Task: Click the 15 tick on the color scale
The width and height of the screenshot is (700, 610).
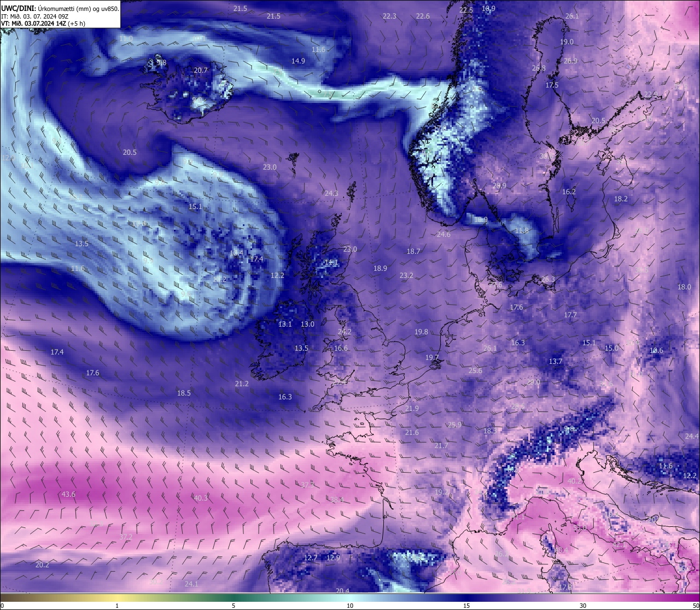Action: 466,606
